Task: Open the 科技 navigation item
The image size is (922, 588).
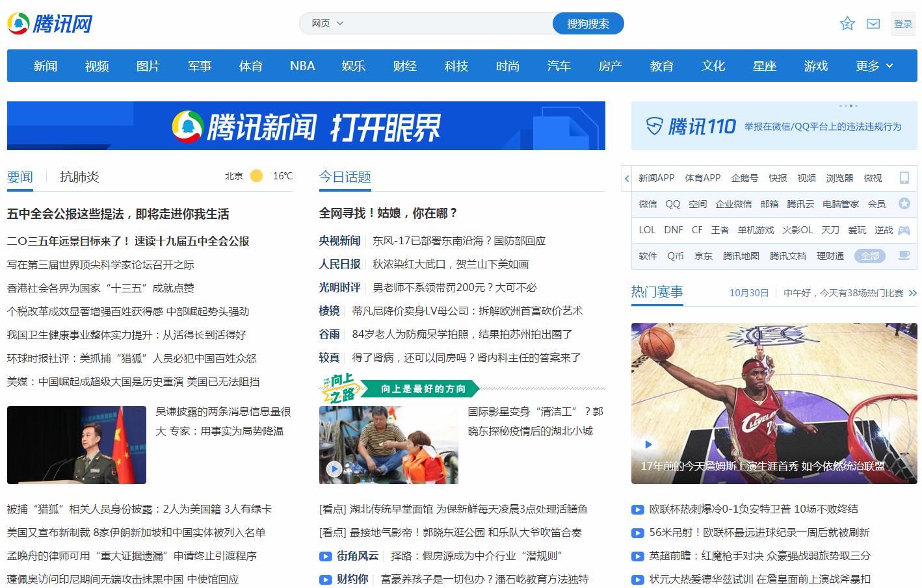Action: [x=456, y=66]
